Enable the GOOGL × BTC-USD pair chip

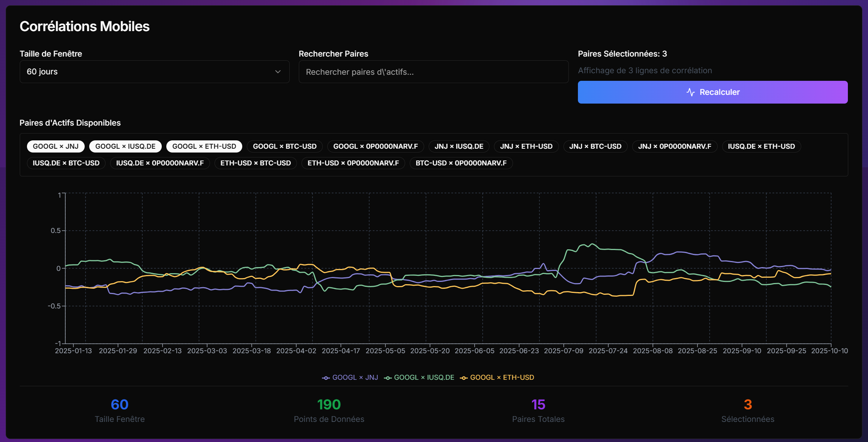coord(284,146)
